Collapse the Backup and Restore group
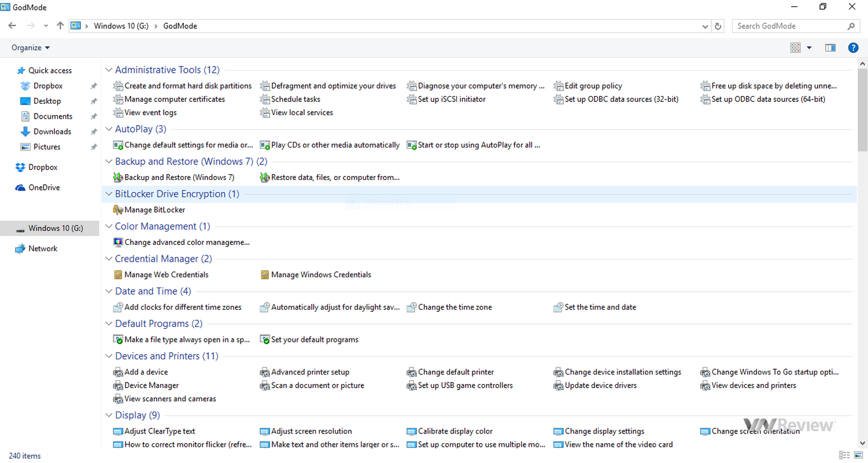This screenshot has width=868, height=463. coord(109,161)
